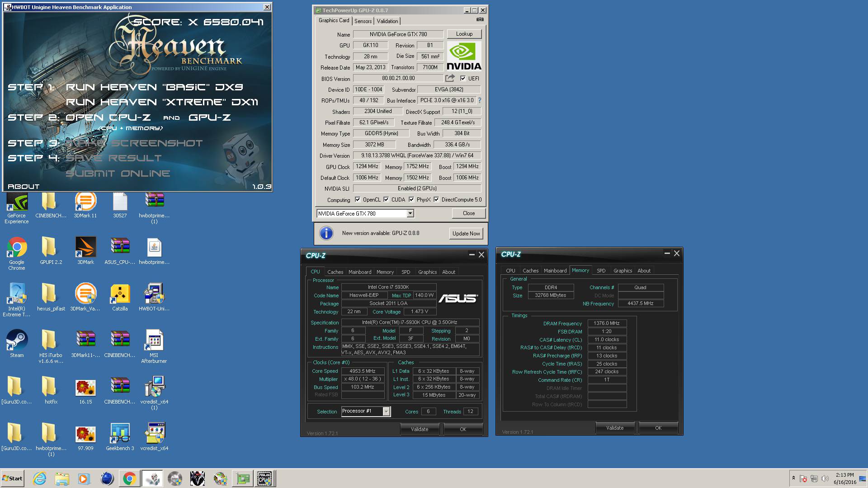The height and width of the screenshot is (488, 868).
Task: Open the HWBOT-Uni... installer icon
Action: click(x=154, y=297)
